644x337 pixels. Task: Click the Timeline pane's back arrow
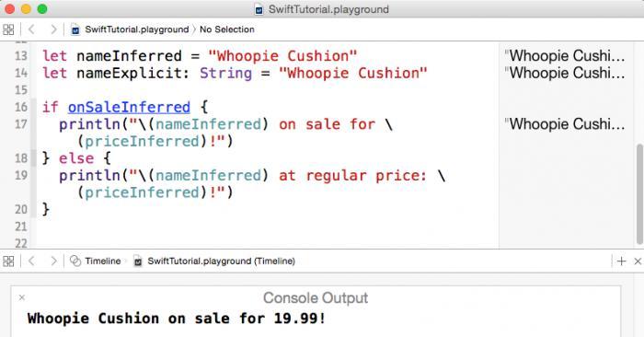[31, 261]
